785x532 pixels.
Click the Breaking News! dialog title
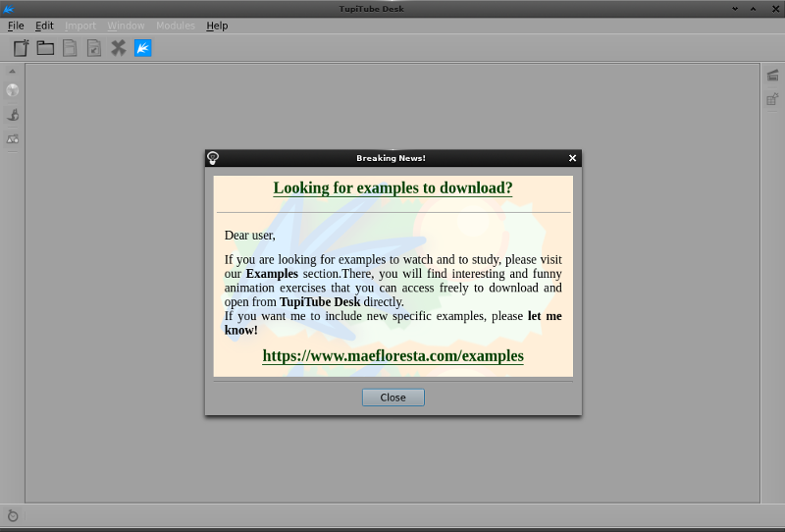point(391,158)
